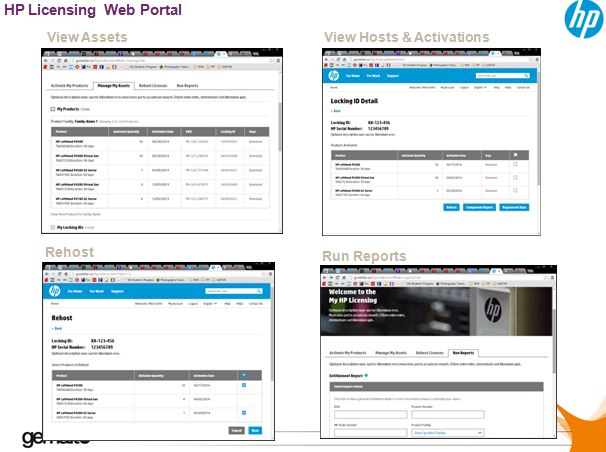606x452 pixels.
Task: Click search magnifier icon in View Hosts header
Action: click(526, 76)
